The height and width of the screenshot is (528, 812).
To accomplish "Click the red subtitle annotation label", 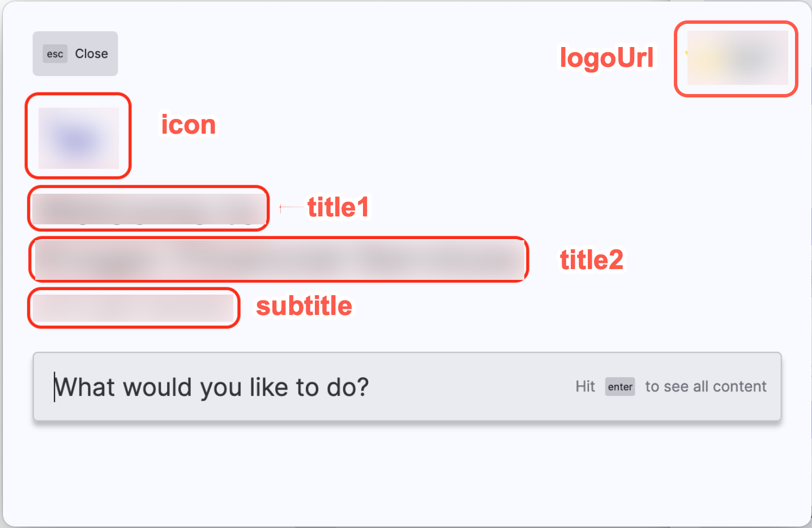I will pyautogui.click(x=304, y=306).
